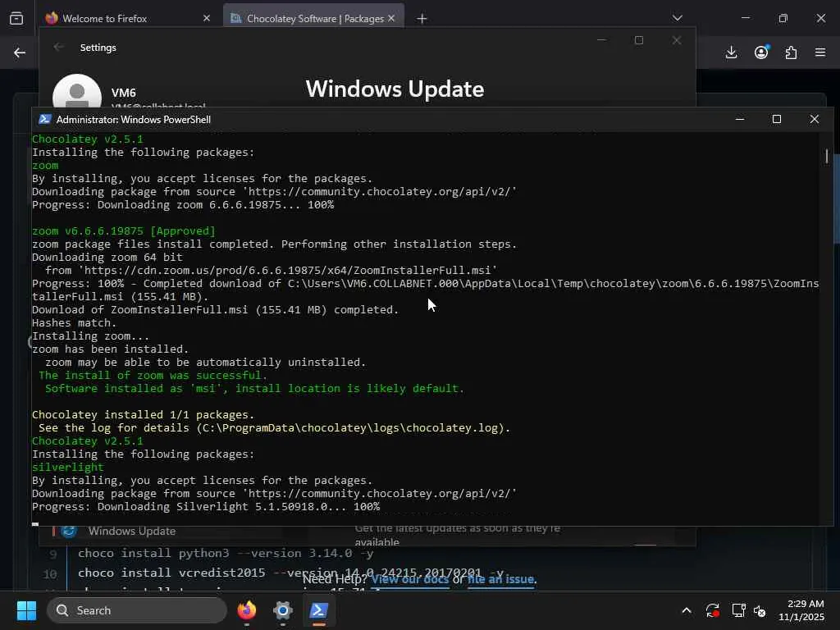Image resolution: width=840 pixels, height=630 pixels.
Task: Click the 'Installing zoom...' output line
Action: [x=90, y=336]
